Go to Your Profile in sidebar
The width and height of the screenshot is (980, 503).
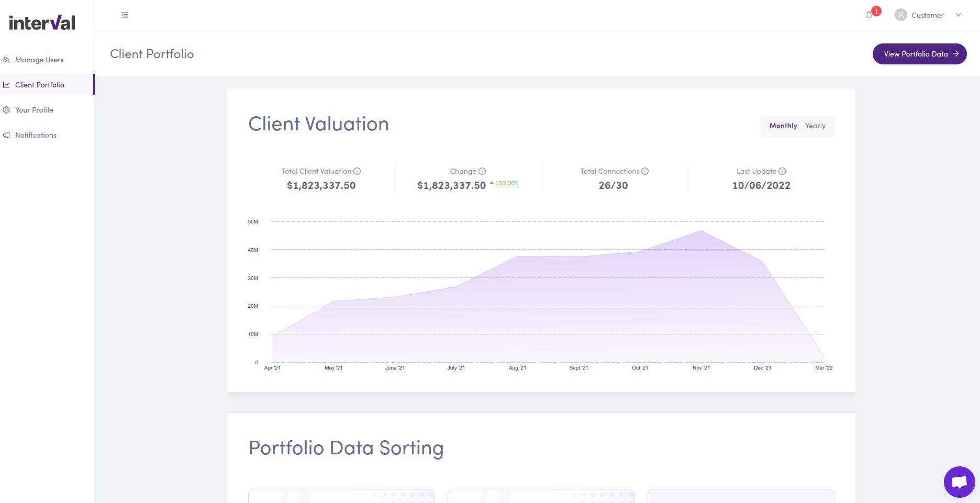click(34, 110)
